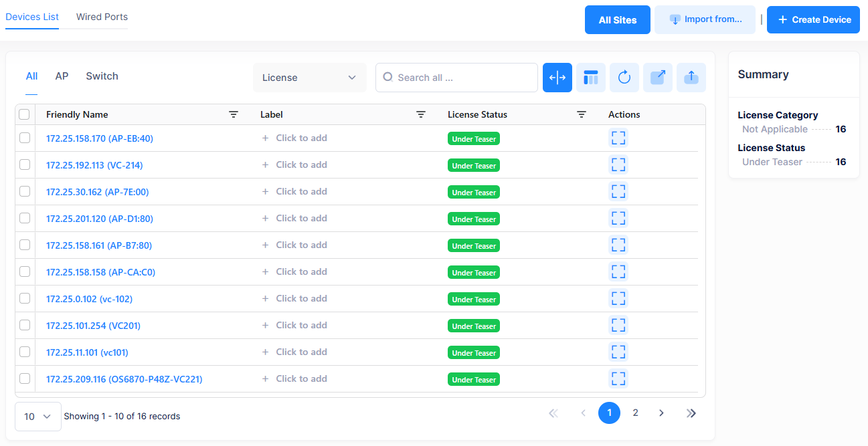Click the Search all input field
Image resolution: width=868 pixels, height=446 pixels.
click(x=462, y=78)
